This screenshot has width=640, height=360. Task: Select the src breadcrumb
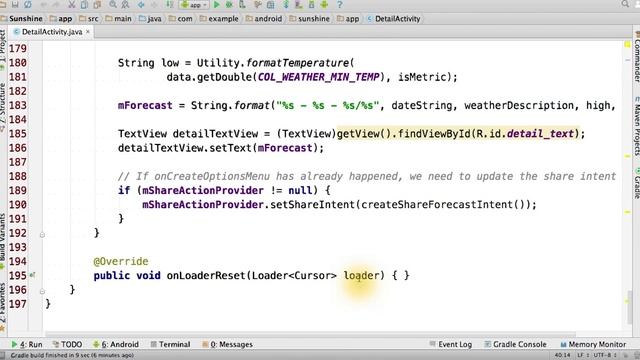point(89,19)
